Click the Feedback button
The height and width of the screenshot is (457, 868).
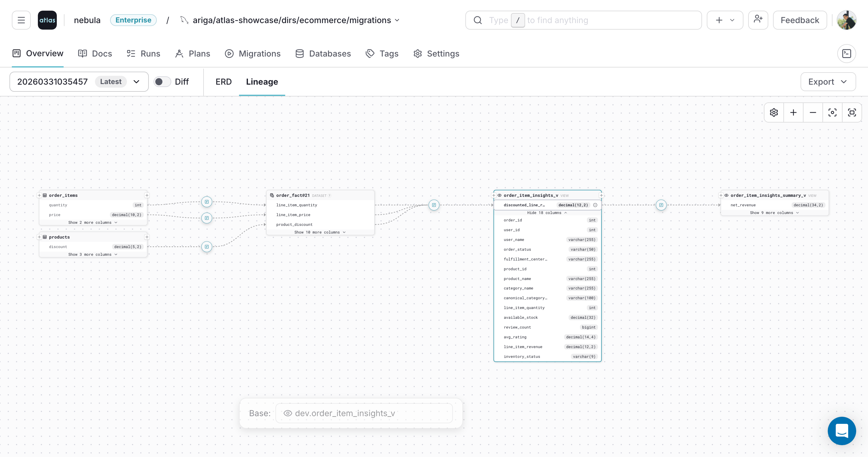point(800,20)
